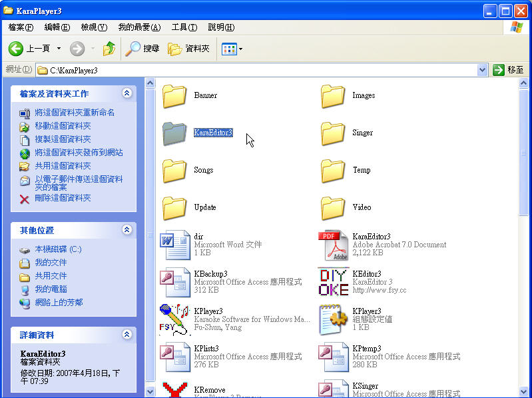Viewport: 532px width, 398px height.
Task: Go to 本機磁碟 (C:) link
Action: click(x=58, y=249)
